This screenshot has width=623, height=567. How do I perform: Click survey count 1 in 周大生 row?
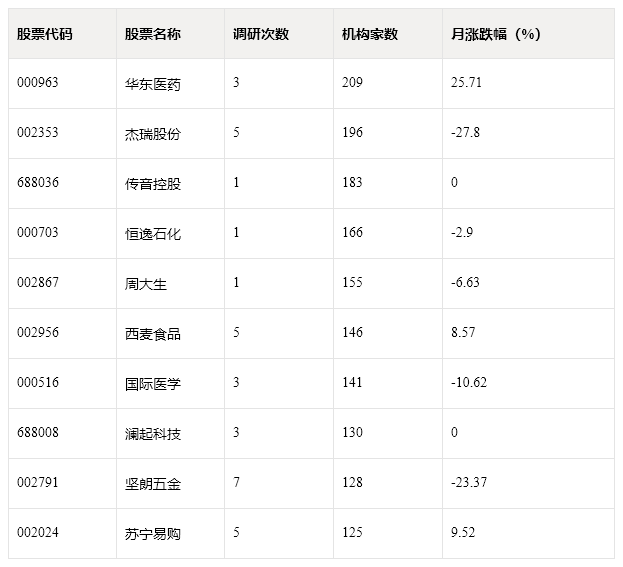coord(236,283)
